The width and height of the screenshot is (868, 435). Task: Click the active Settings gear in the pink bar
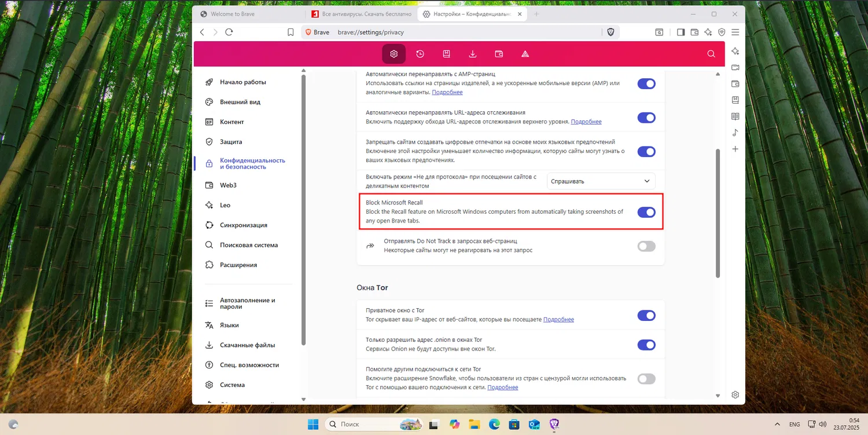(x=394, y=54)
